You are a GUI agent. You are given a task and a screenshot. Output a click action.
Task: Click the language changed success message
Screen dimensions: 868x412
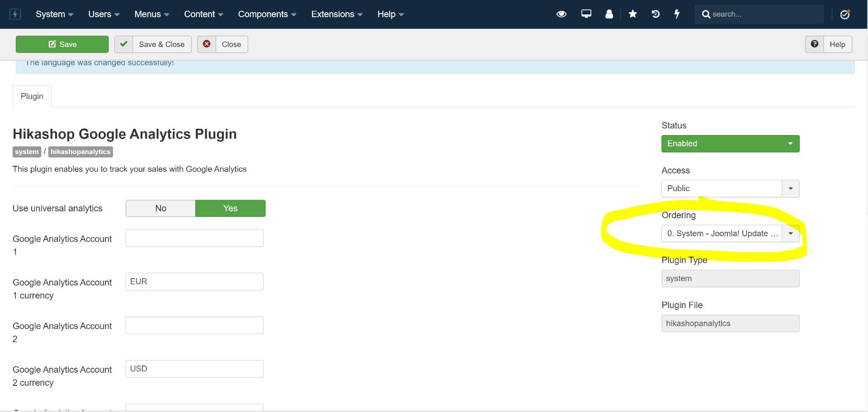tap(99, 63)
